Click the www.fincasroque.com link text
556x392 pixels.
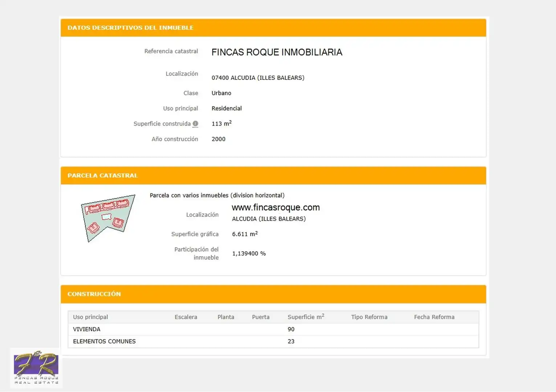tap(276, 207)
